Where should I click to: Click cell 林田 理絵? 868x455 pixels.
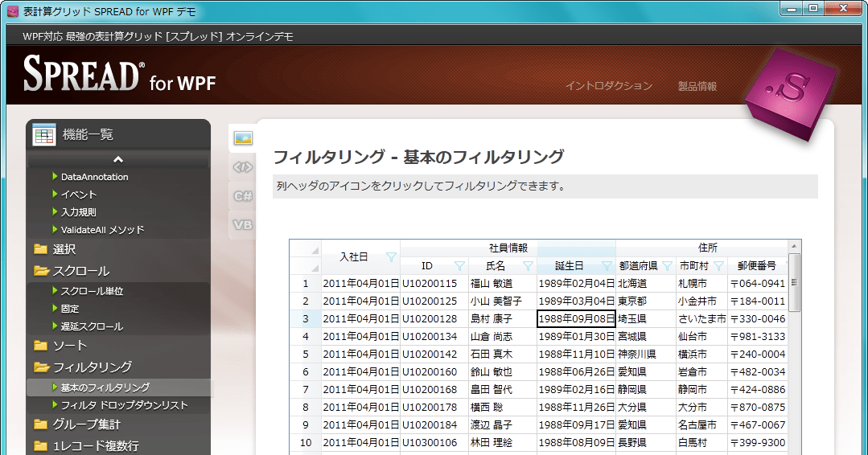pos(503,443)
